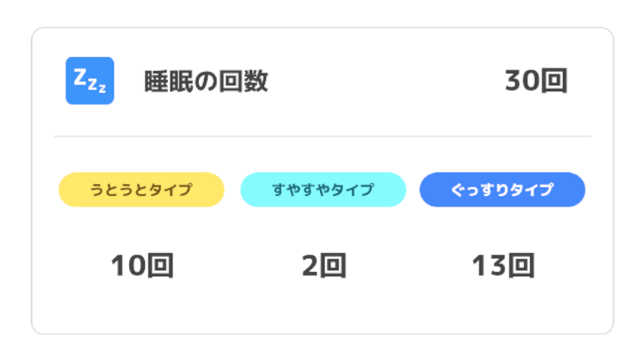
Task: Click the 30回 total sleep count
Action: [536, 81]
